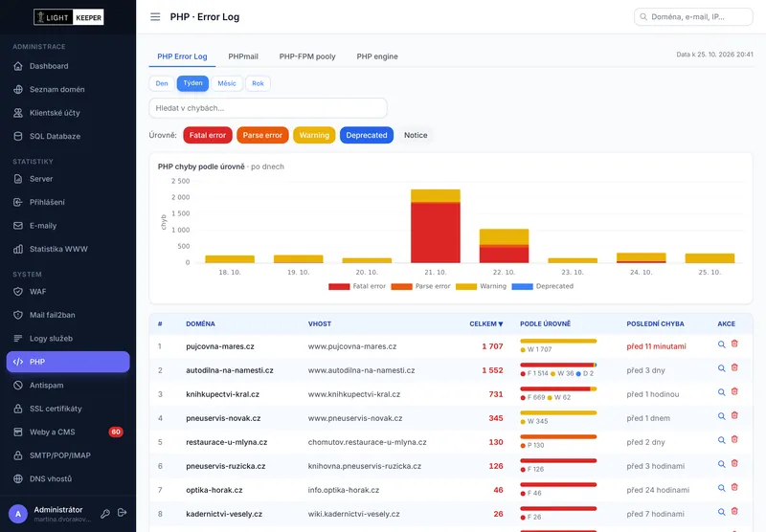This screenshot has height=532, width=766.
Task: Click the SSL certifikáty lock icon
Action: pos(18,409)
